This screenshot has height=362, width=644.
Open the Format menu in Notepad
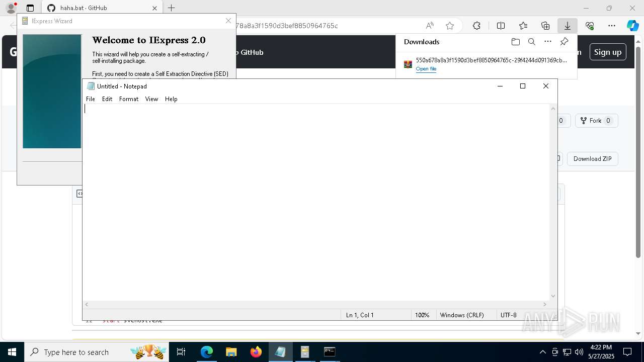[129, 99]
